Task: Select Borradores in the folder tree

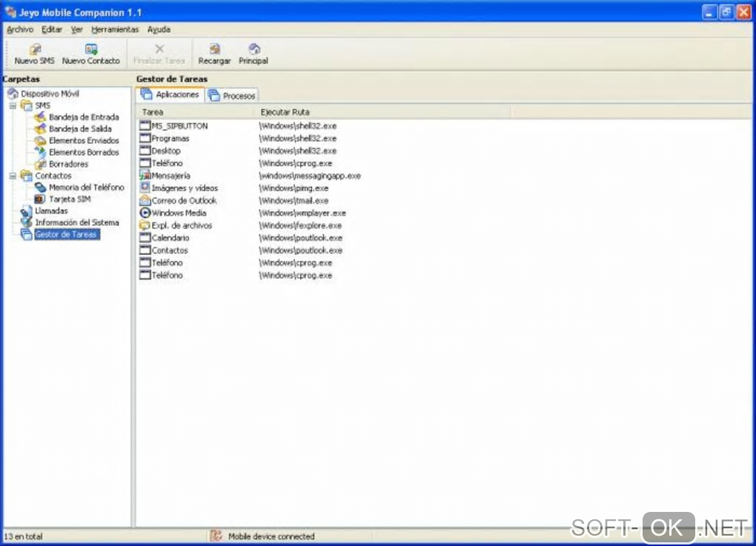Action: pos(68,164)
